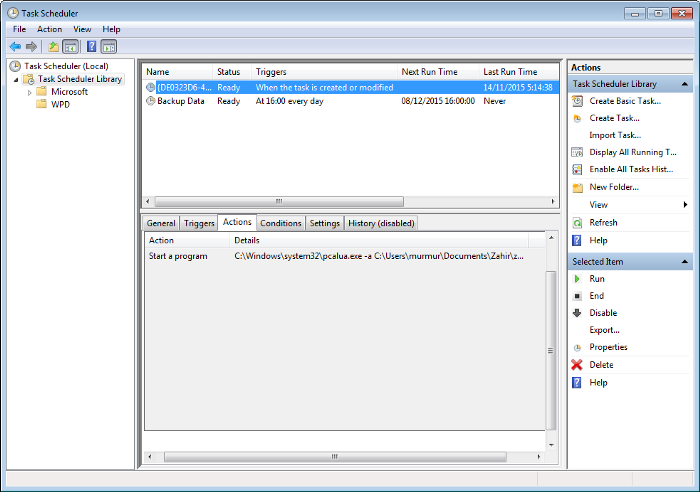Viewport: 700px width, 492px height.
Task: Click the Forward arrow toolbar icon
Action: click(31, 46)
